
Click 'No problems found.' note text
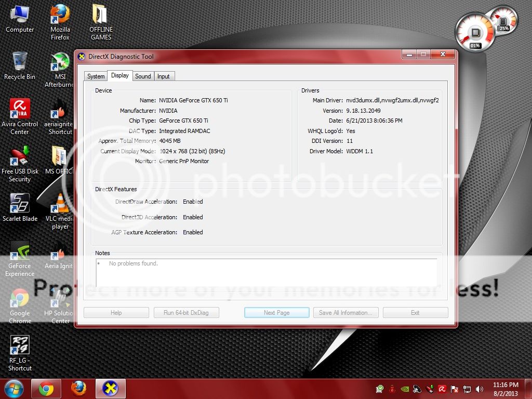(134, 263)
